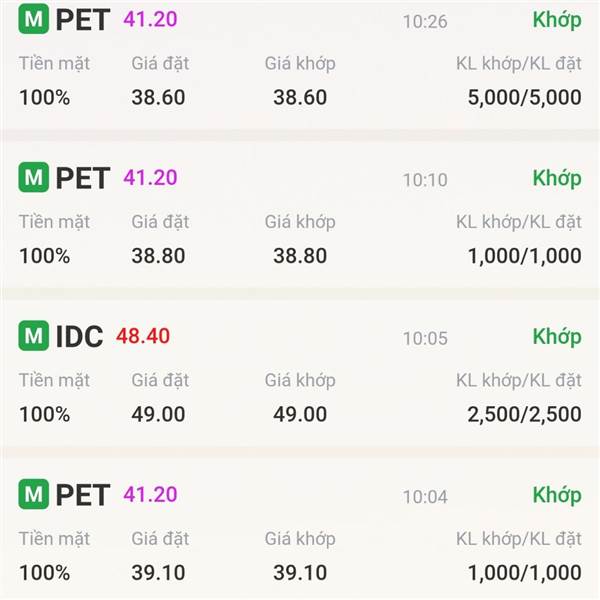Click the green M icon of the 10:04 PET order

tap(34, 494)
